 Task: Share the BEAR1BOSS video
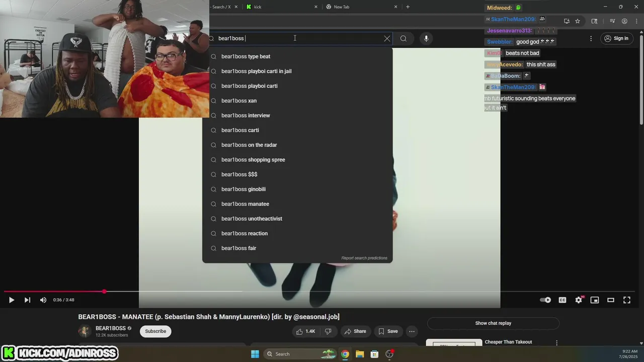[355, 331]
